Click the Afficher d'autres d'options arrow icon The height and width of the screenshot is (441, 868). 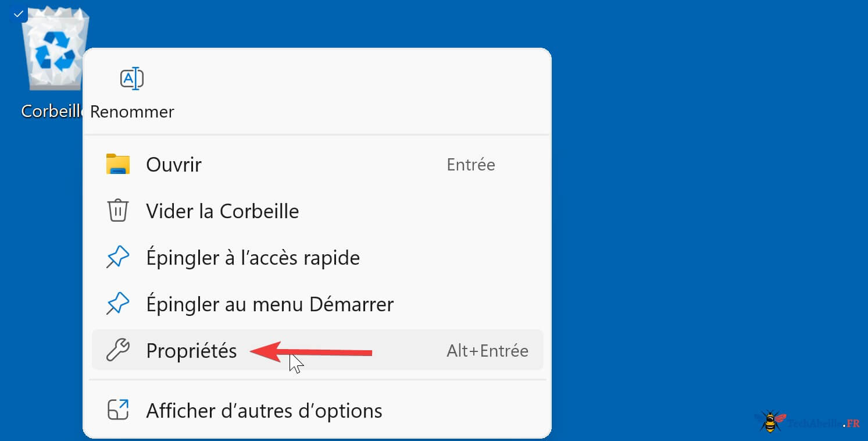point(118,410)
